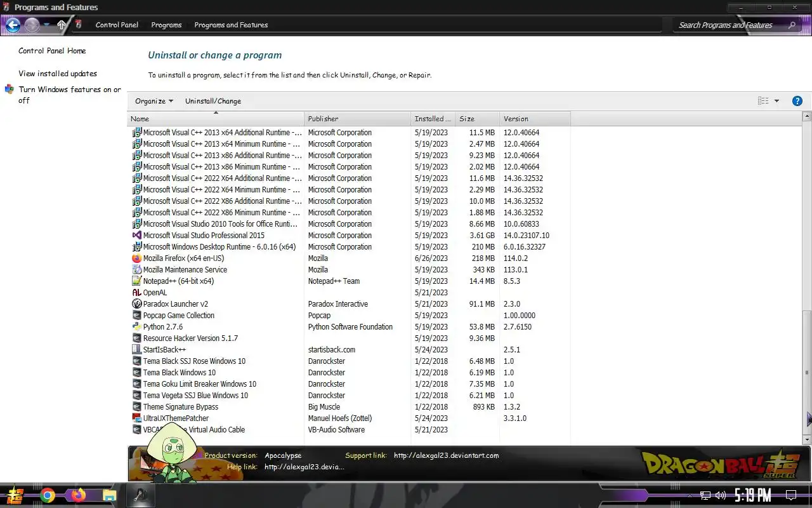Click the Control Panel breadcrumb
Screen dimensions: 812x508
(117, 25)
